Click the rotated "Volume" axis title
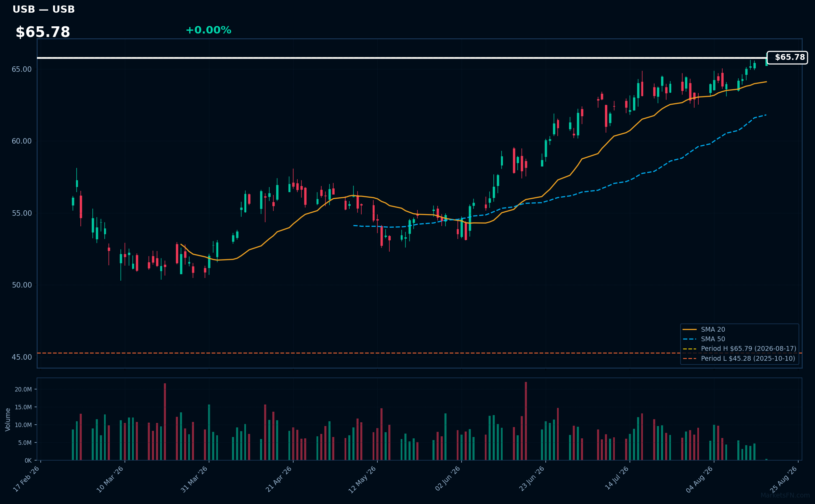Image resolution: width=815 pixels, height=504 pixels. click(8, 420)
